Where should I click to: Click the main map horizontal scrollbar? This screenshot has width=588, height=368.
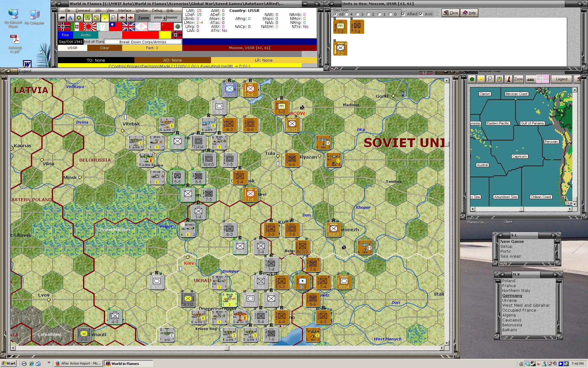click(227, 348)
